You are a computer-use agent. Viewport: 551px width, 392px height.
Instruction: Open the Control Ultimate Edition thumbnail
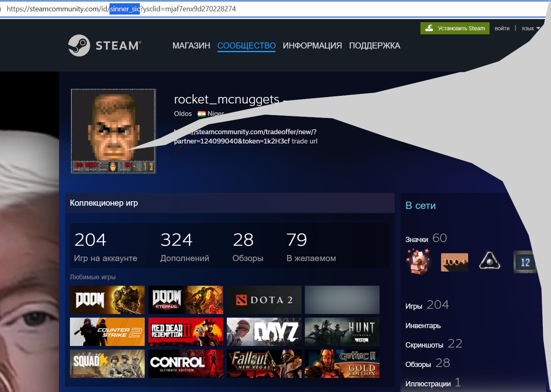click(186, 364)
